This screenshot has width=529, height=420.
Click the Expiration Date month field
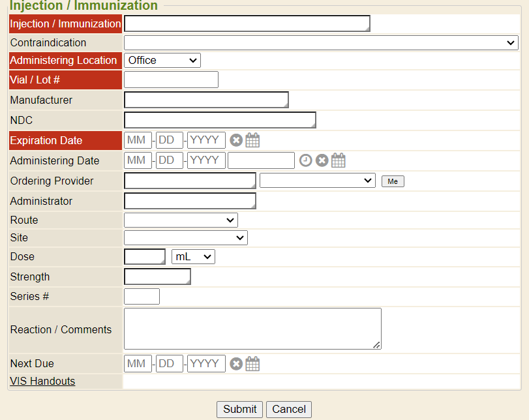pos(138,140)
